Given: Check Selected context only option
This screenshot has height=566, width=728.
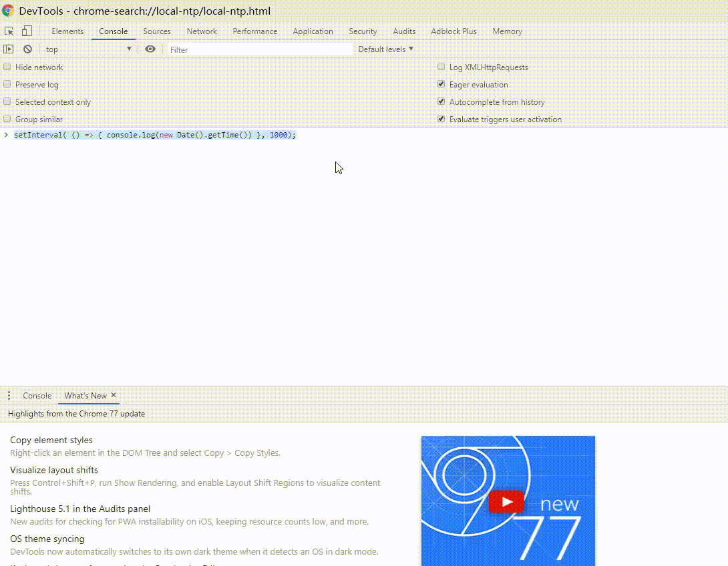Looking at the screenshot, I should click(x=7, y=101).
